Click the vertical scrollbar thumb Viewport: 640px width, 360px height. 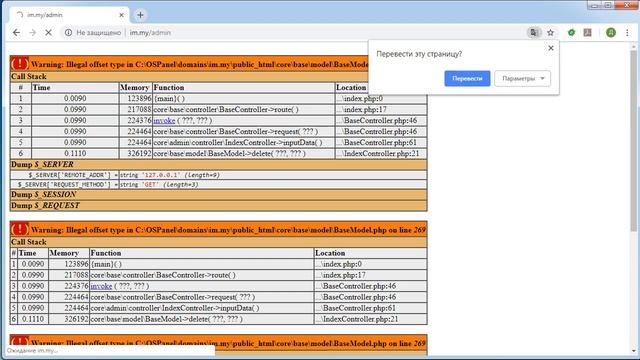(x=633, y=141)
